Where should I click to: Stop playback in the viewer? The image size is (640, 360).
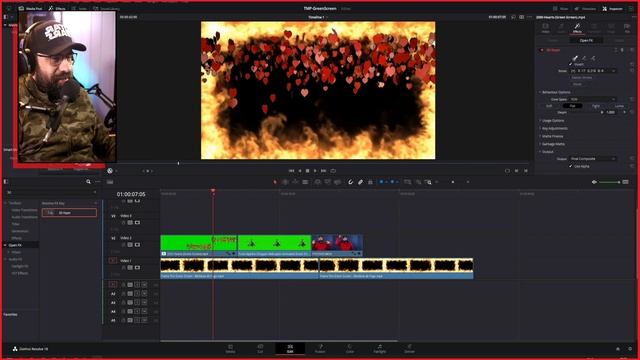307,171
